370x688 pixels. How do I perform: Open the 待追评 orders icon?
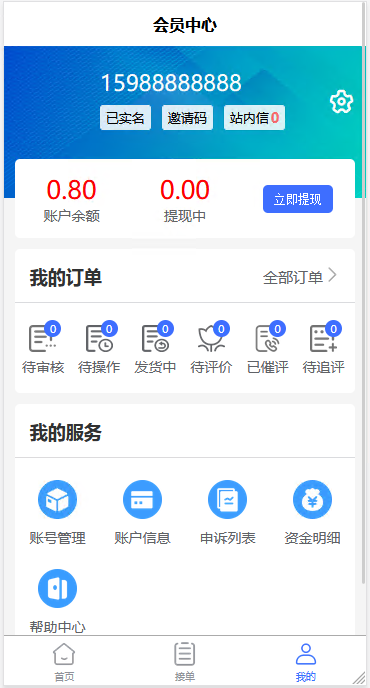pos(324,339)
